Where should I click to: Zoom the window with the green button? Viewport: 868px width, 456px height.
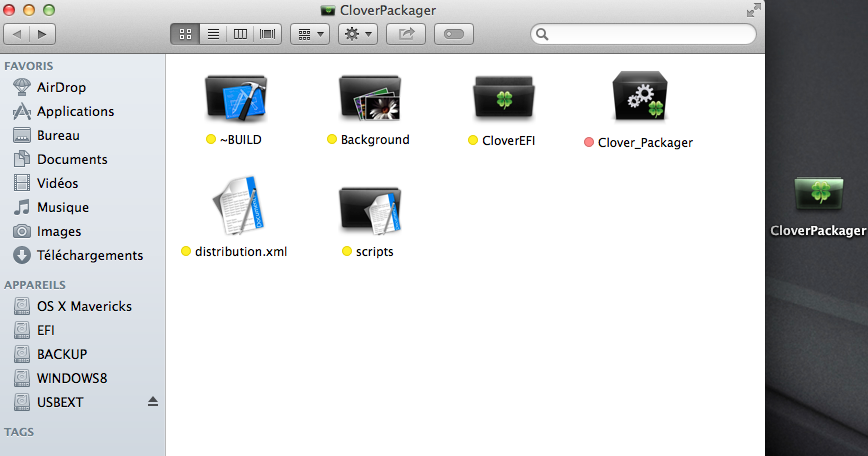(x=49, y=10)
